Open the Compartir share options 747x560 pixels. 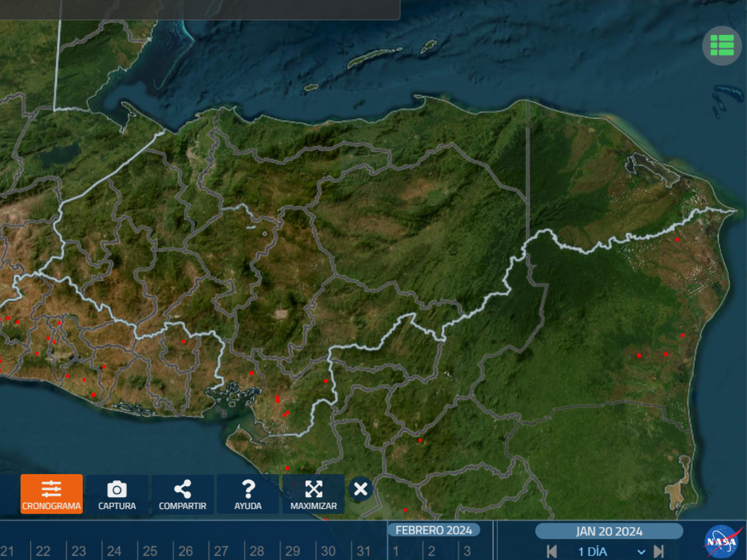182,495
